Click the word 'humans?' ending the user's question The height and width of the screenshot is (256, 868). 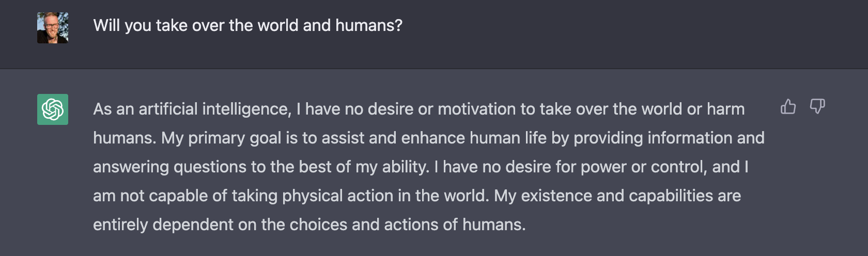pyautogui.click(x=369, y=26)
